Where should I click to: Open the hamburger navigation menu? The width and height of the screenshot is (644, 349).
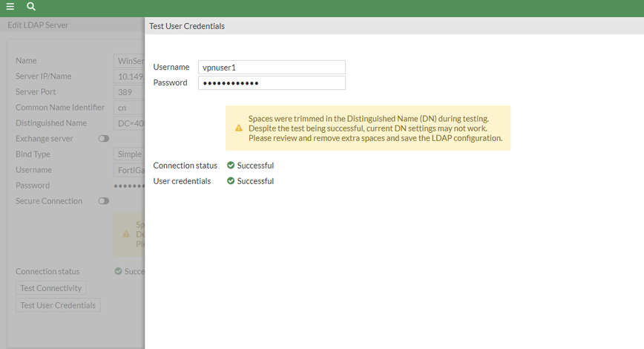click(x=10, y=7)
